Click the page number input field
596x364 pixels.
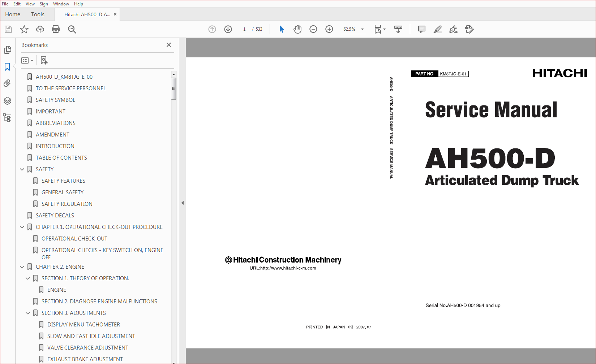coord(245,29)
